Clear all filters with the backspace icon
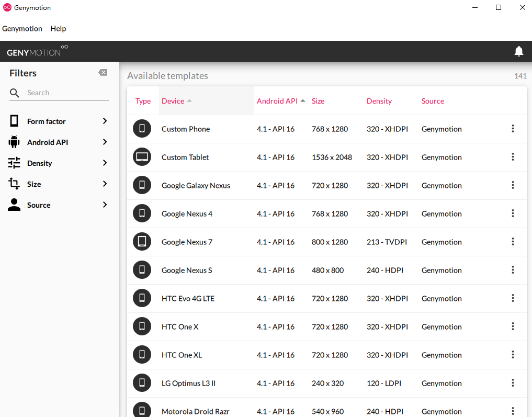 (x=103, y=73)
